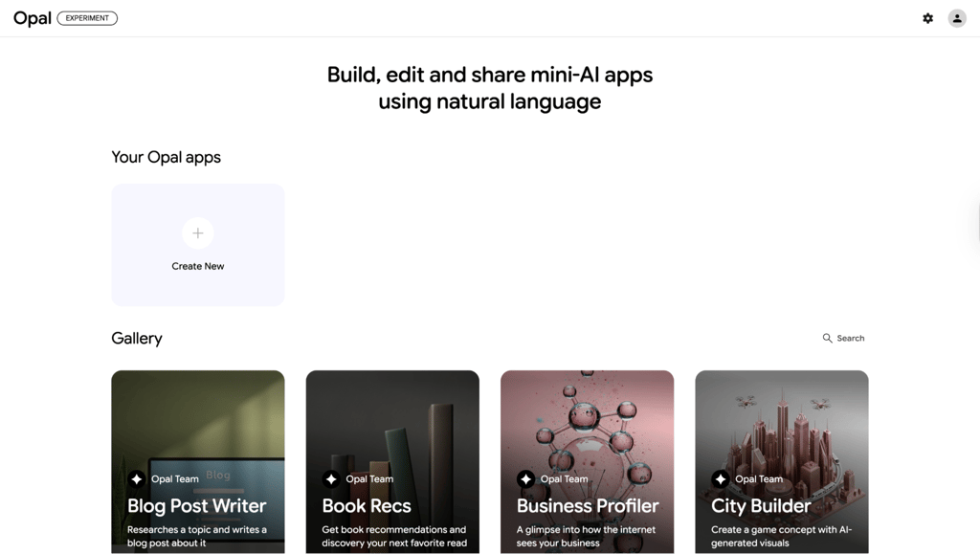Click the Create New label

pyautogui.click(x=197, y=266)
